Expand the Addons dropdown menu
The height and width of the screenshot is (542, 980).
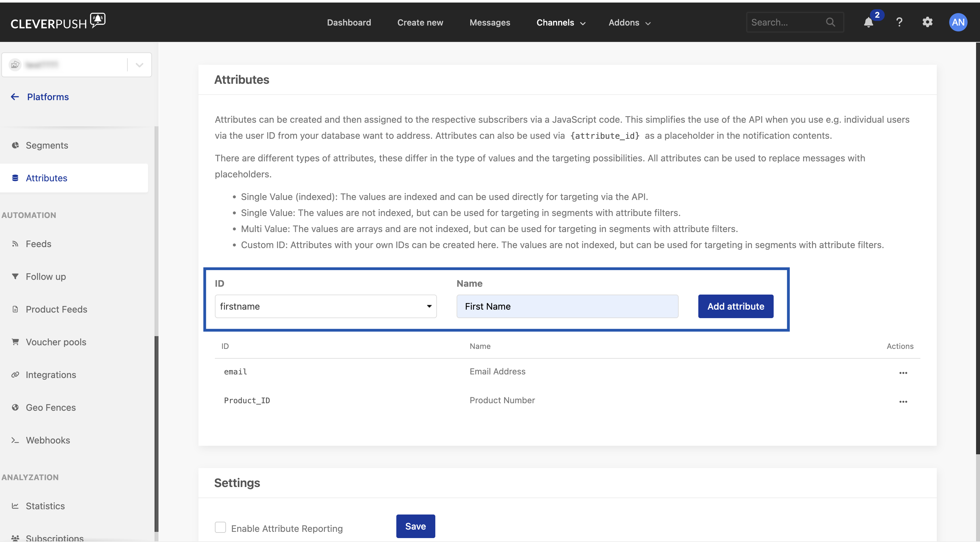629,23
